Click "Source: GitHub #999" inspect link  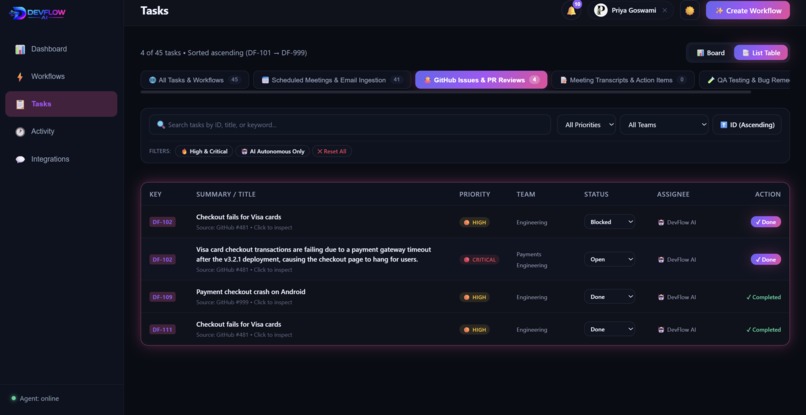(x=244, y=302)
